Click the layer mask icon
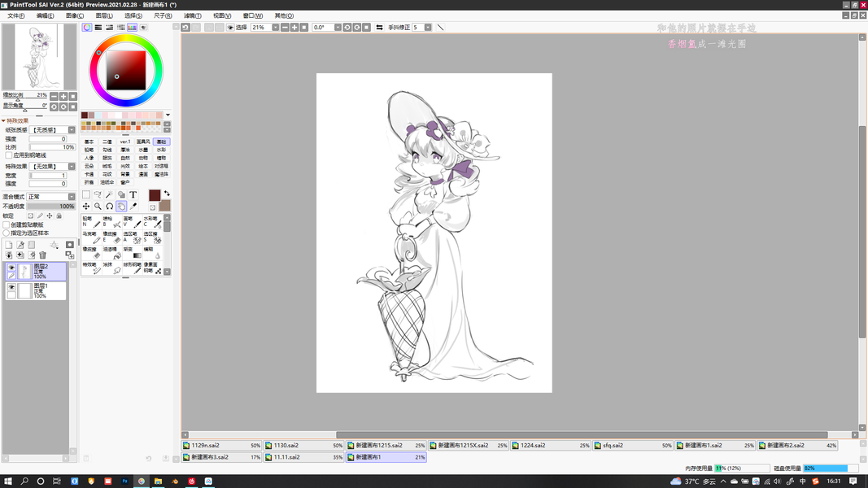The height and width of the screenshot is (488, 868). (x=70, y=245)
